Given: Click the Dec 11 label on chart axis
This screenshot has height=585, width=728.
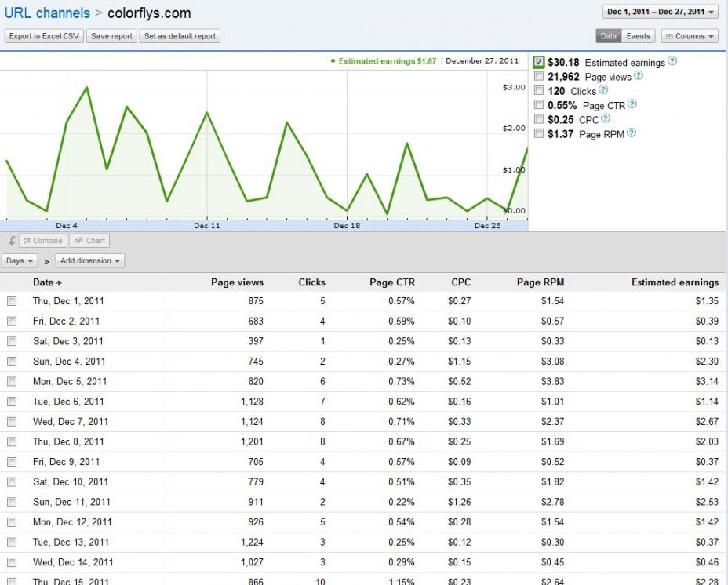Looking at the screenshot, I should tap(206, 226).
